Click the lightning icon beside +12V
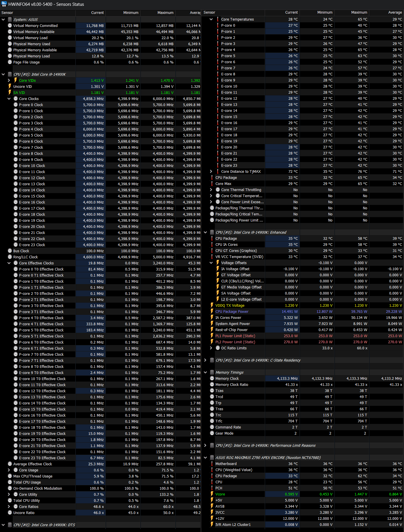 [x=212, y=518]
